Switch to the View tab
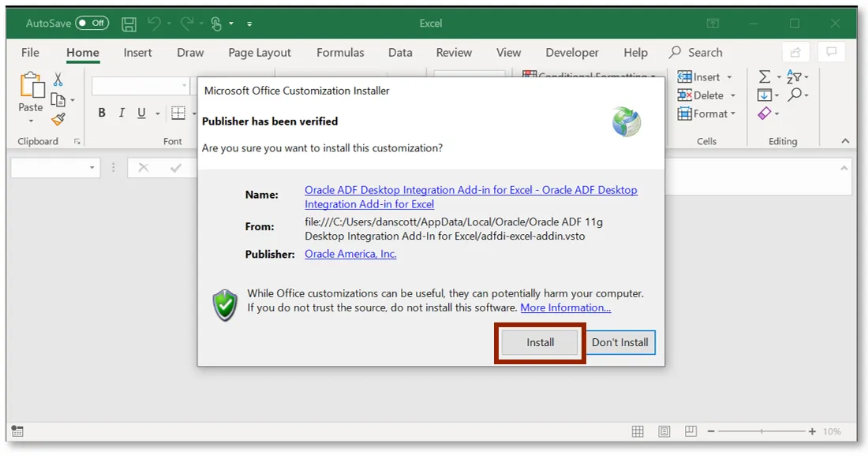 [509, 53]
